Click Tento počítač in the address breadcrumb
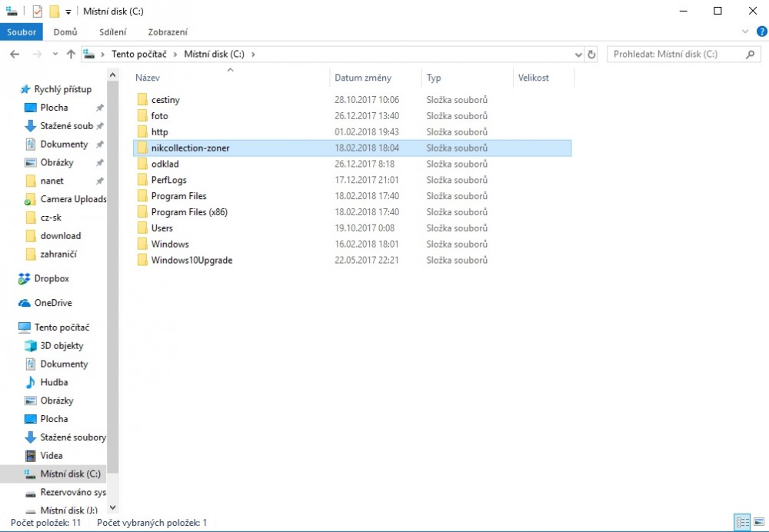 coord(138,55)
